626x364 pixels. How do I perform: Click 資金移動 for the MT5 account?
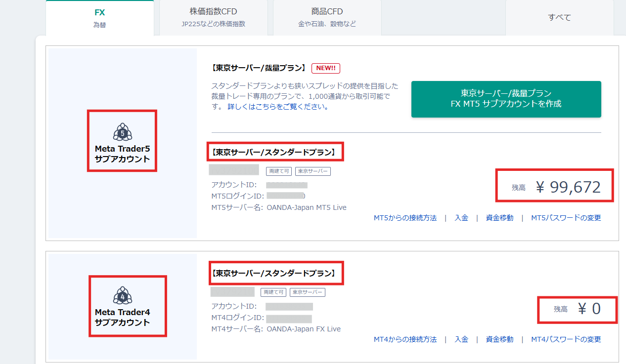point(499,218)
